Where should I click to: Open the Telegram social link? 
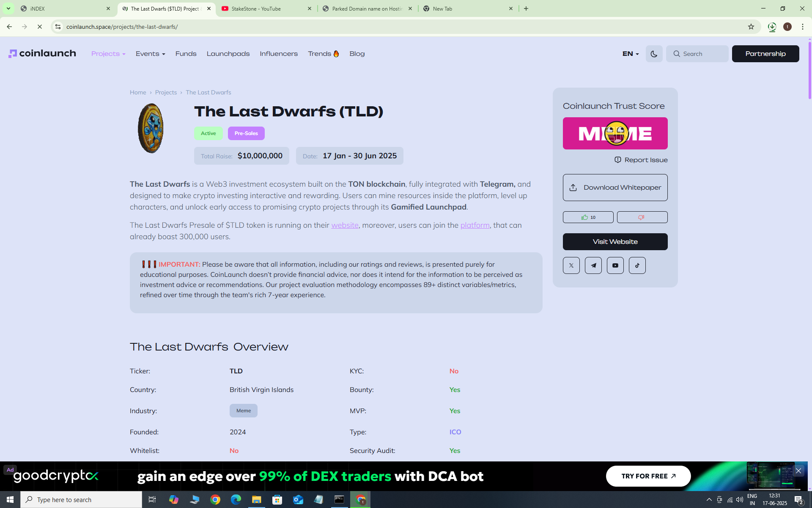[x=593, y=265]
